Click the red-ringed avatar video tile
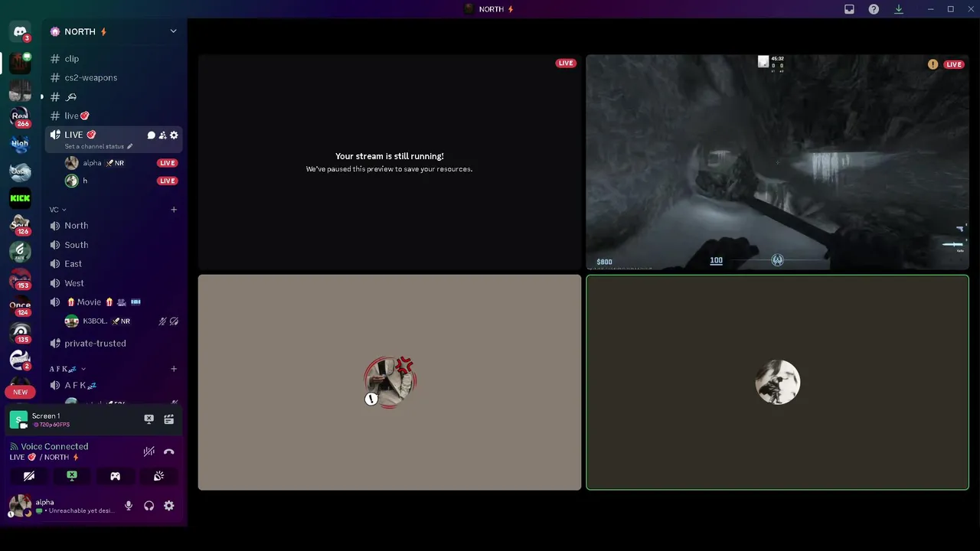The height and width of the screenshot is (551, 980). [390, 382]
